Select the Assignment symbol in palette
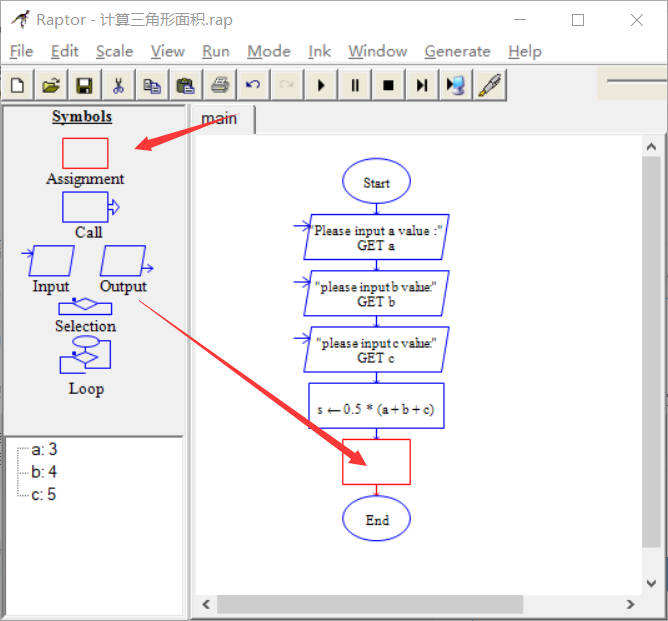 [x=85, y=153]
